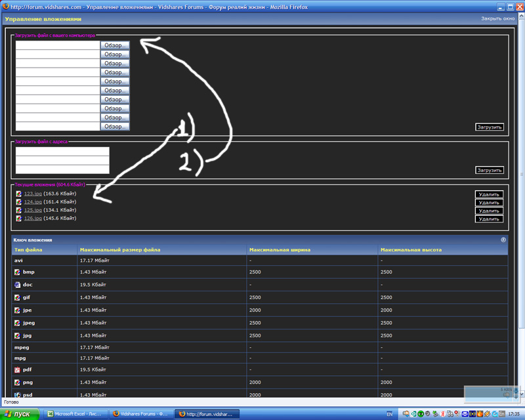Click Загрузить in upload from address section
Viewport: 525px width, 420px height.
click(489, 171)
